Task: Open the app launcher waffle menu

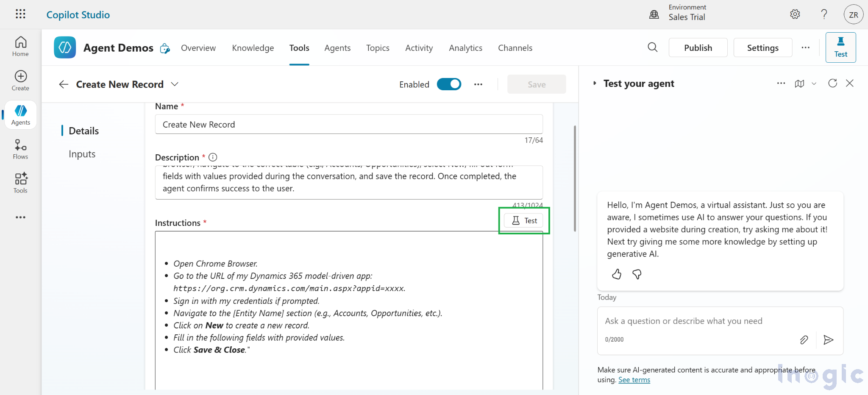Action: 20,14
